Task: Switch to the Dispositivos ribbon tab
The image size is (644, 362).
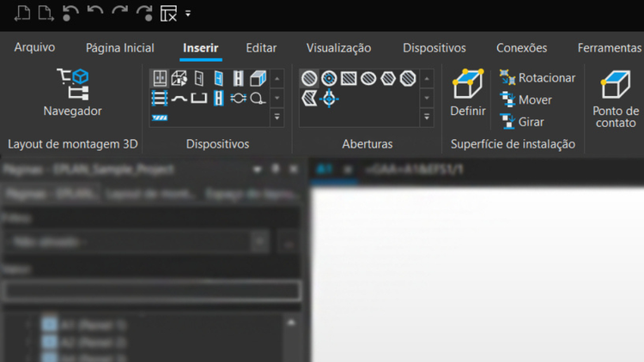Action: (x=434, y=48)
